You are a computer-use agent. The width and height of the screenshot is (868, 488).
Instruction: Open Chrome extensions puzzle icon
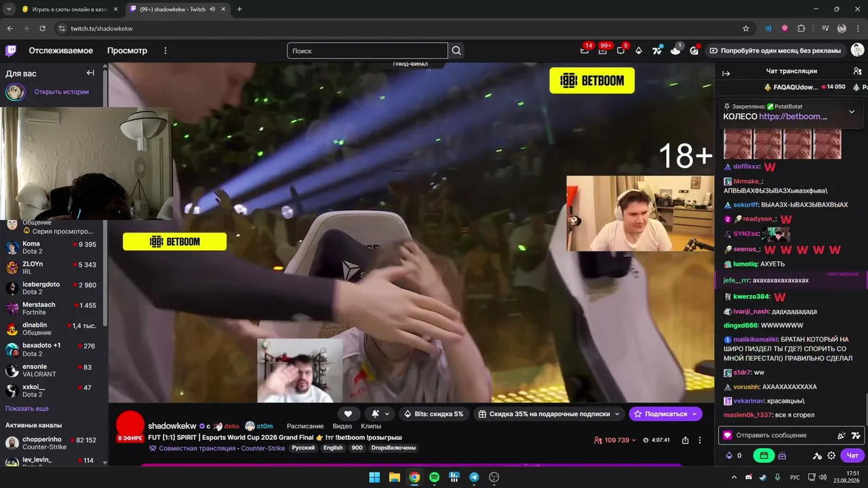[801, 28]
